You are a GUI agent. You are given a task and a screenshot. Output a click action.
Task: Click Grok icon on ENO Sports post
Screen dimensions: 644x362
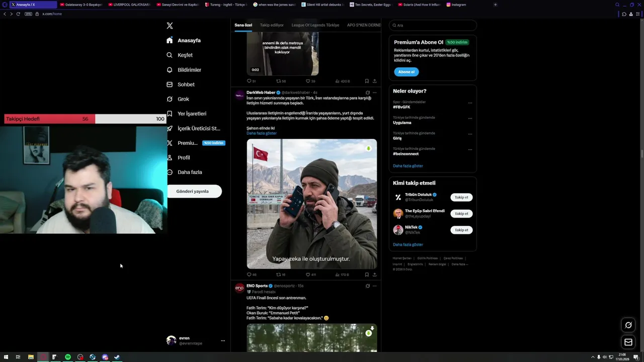click(x=368, y=286)
